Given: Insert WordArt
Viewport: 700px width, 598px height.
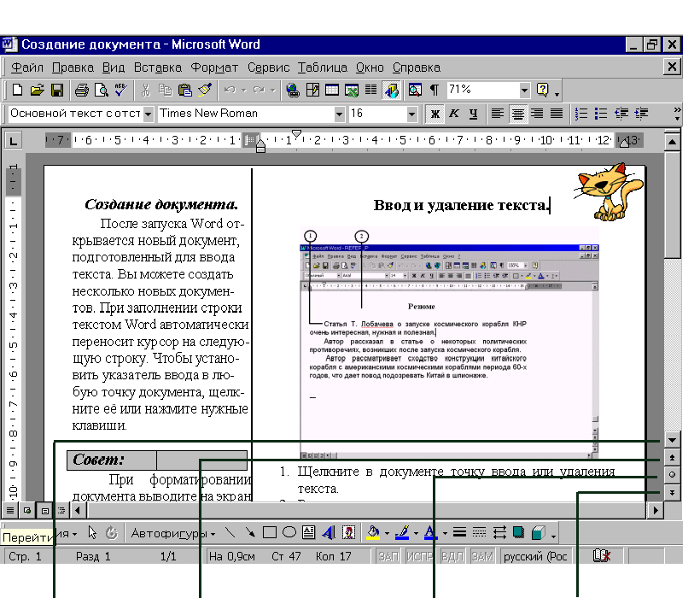Looking at the screenshot, I should (x=329, y=532).
